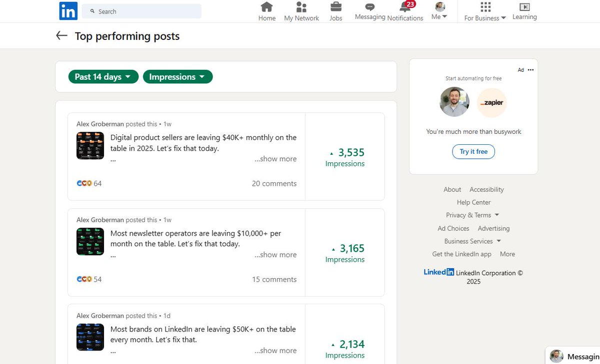The height and width of the screenshot is (364, 600).
Task: Select the Learning nav label
Action: point(524,17)
